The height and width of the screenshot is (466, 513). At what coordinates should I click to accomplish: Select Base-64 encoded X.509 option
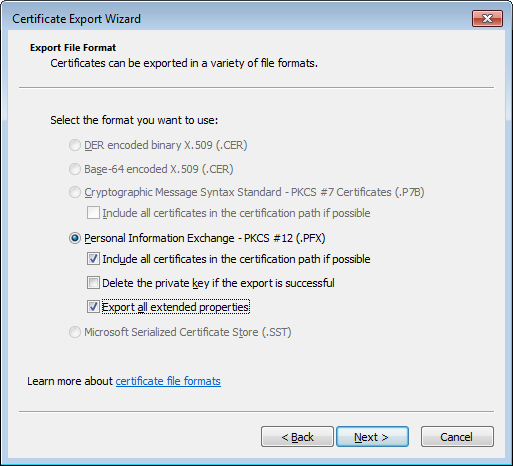(x=75, y=169)
